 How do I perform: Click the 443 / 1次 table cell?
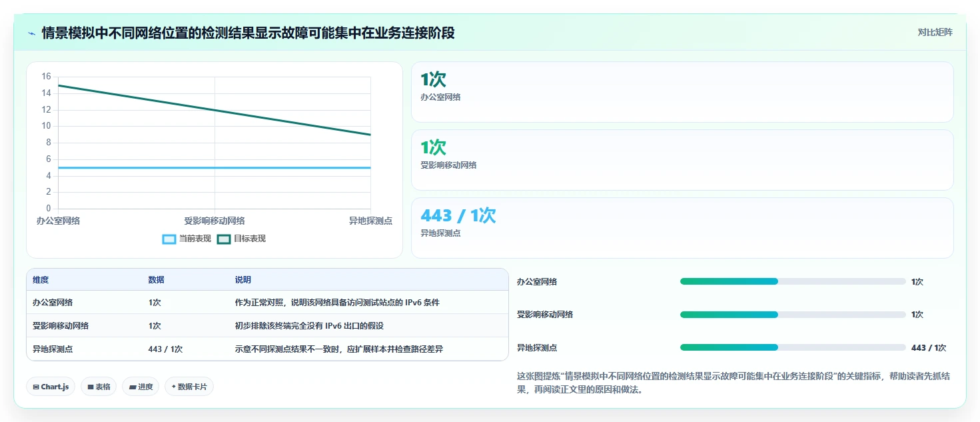coord(165,349)
